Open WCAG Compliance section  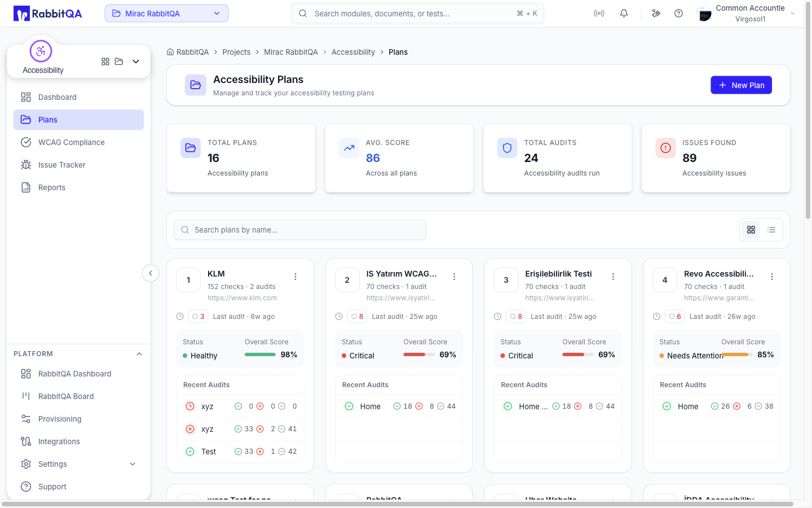click(x=78, y=142)
